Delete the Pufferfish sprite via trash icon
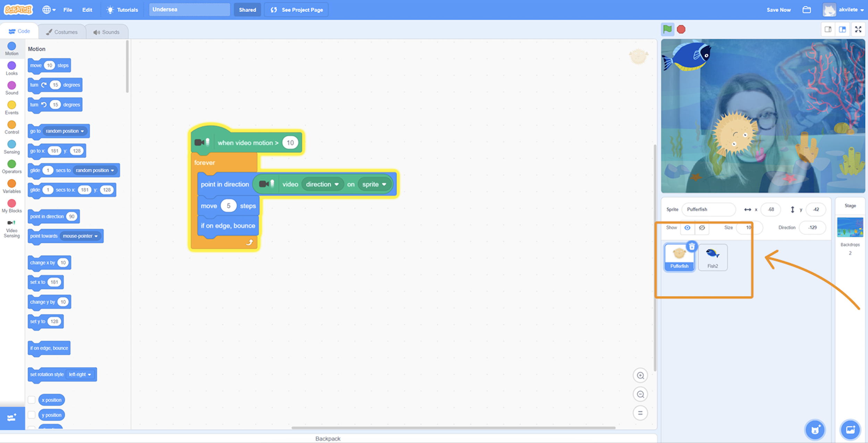Image resolution: width=868 pixels, height=443 pixels. click(692, 246)
